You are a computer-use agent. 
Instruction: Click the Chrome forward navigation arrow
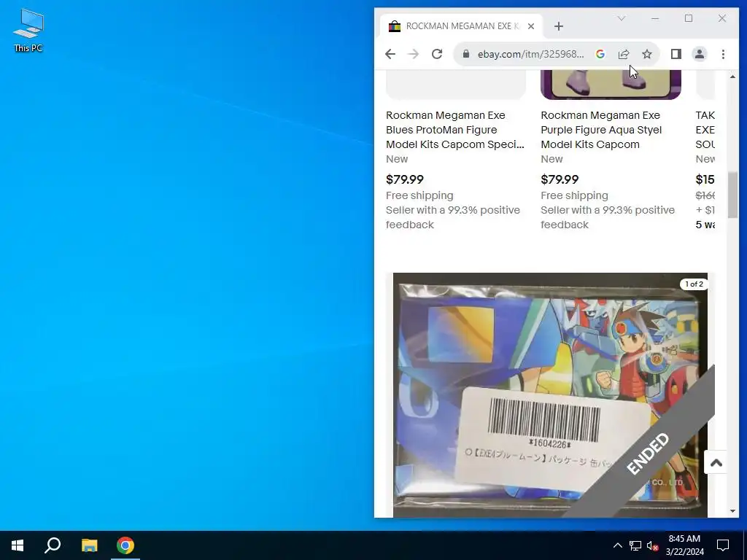tap(413, 54)
